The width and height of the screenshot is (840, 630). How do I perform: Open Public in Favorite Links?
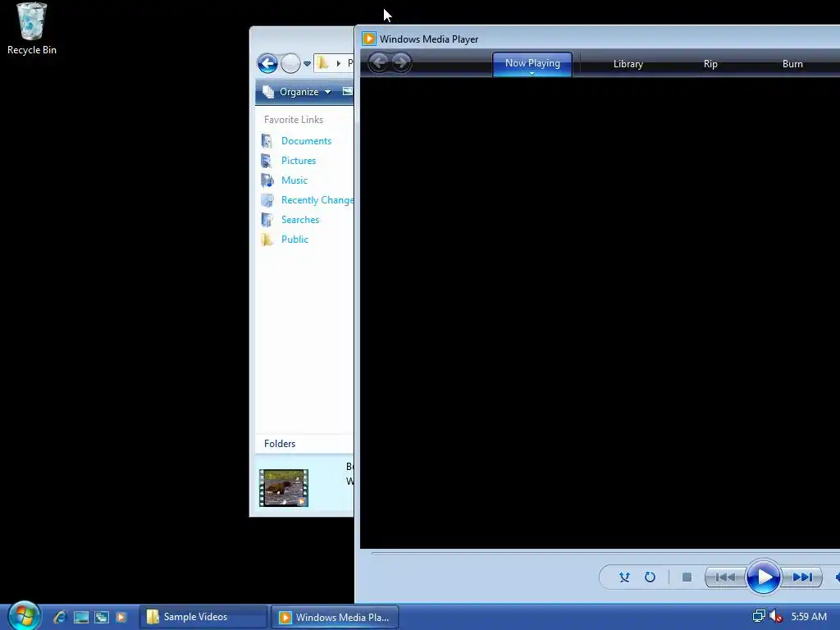click(x=294, y=240)
